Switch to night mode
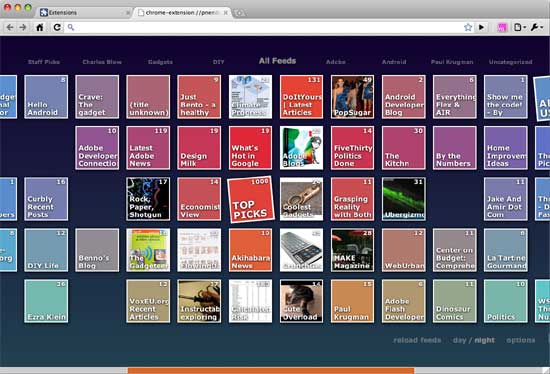This screenshot has width=550, height=374. pos(484,340)
